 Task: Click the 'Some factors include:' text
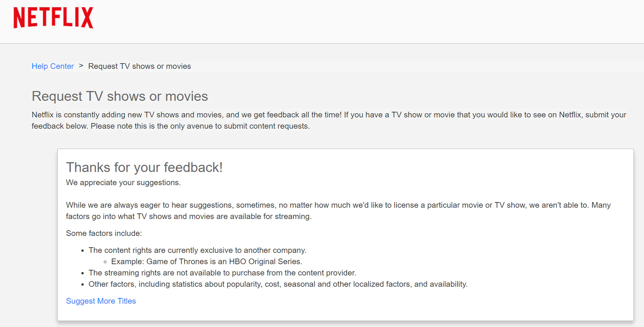104,233
